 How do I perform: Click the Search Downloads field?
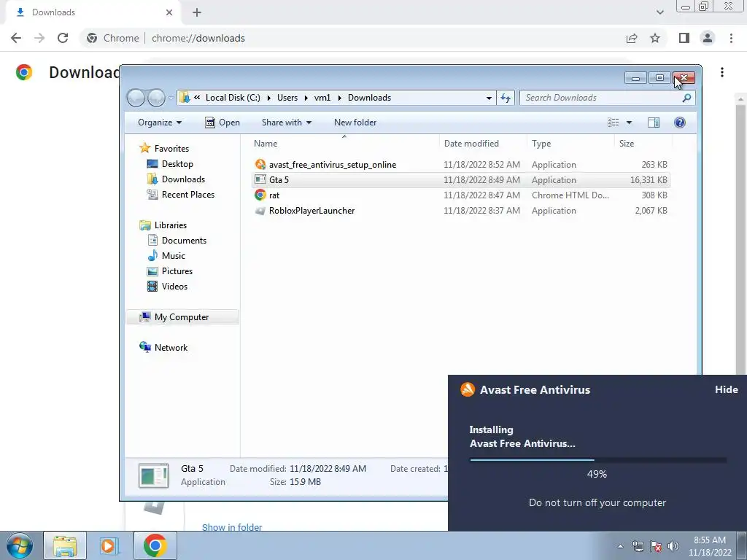[608, 98]
